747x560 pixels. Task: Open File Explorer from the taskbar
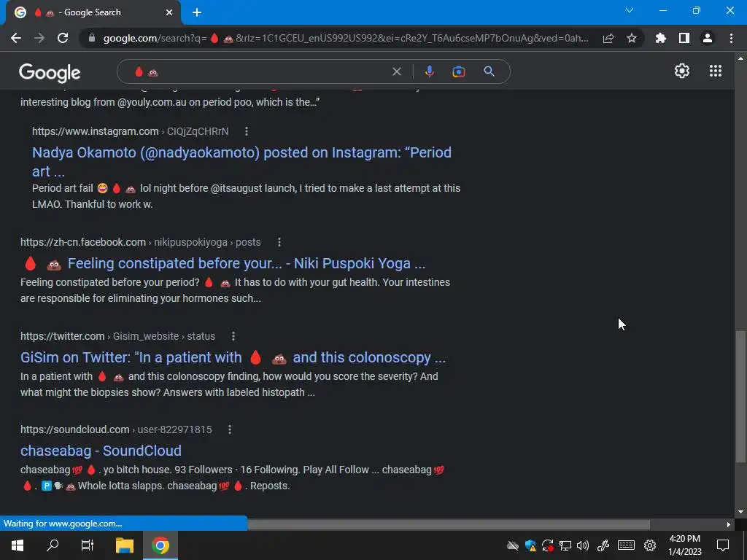(125, 545)
